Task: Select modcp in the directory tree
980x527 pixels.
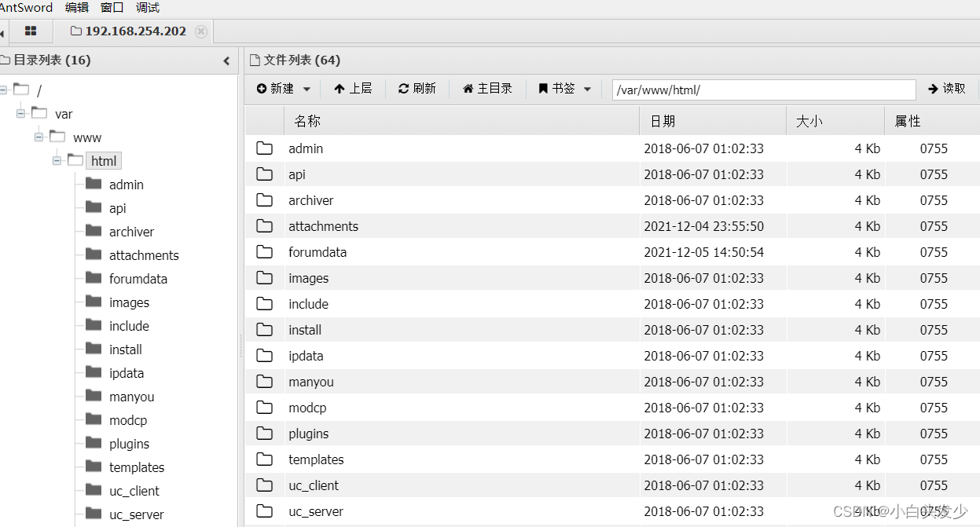Action: pyautogui.click(x=128, y=420)
